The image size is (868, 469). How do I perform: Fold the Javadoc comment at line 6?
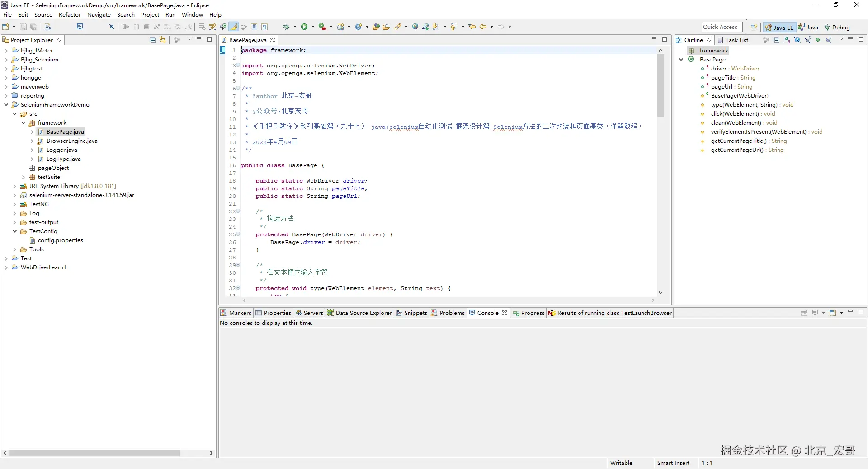click(x=238, y=88)
